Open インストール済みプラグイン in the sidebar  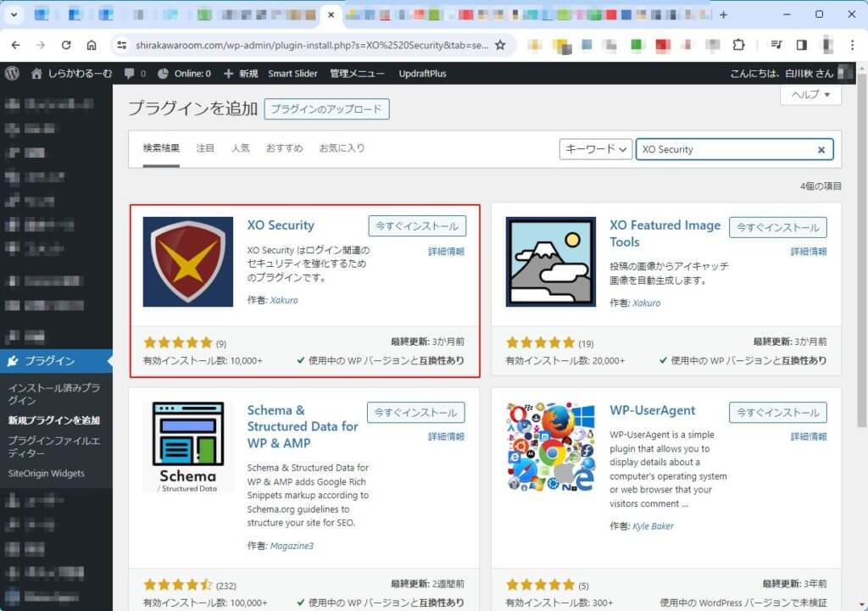[54, 394]
